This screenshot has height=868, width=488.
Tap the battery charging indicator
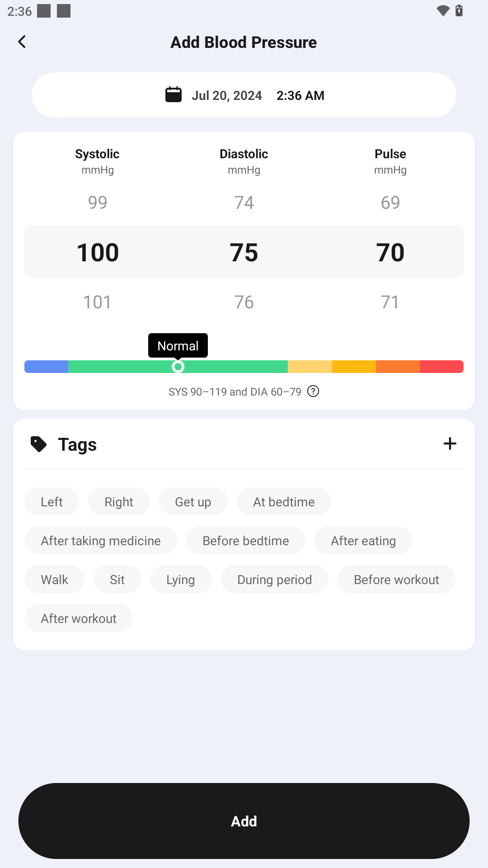click(x=459, y=10)
